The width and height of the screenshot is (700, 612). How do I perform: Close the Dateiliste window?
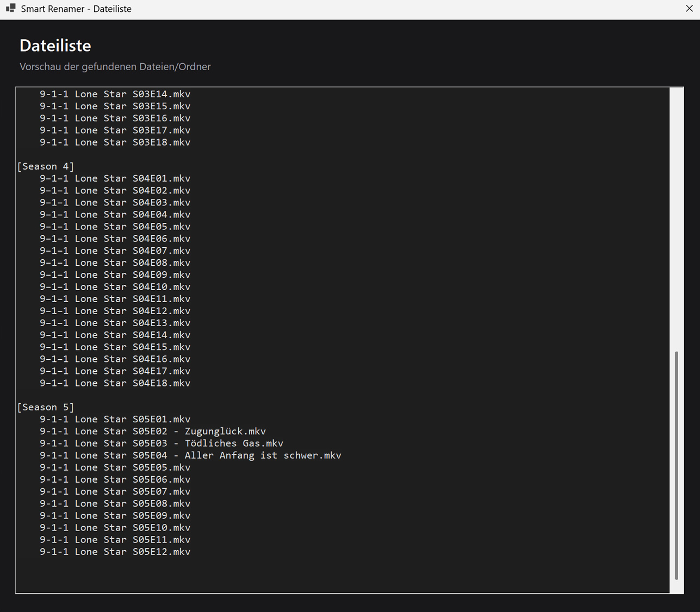[x=689, y=9]
